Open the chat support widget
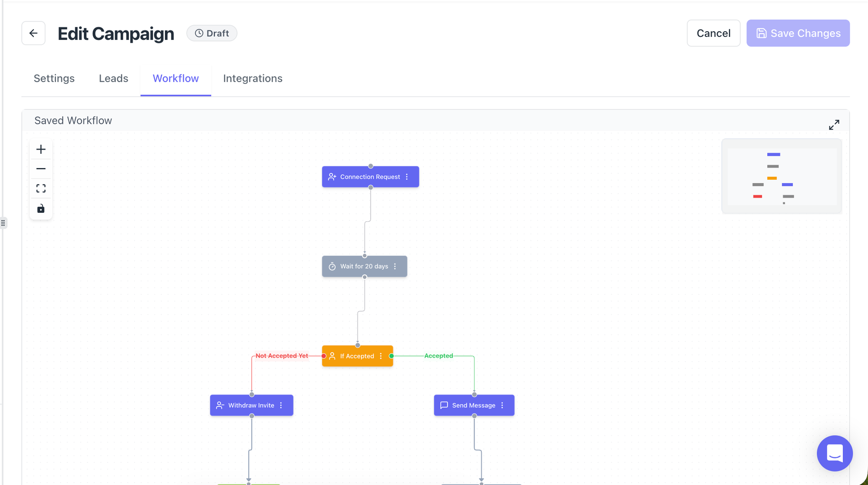The image size is (868, 485). [x=834, y=453]
